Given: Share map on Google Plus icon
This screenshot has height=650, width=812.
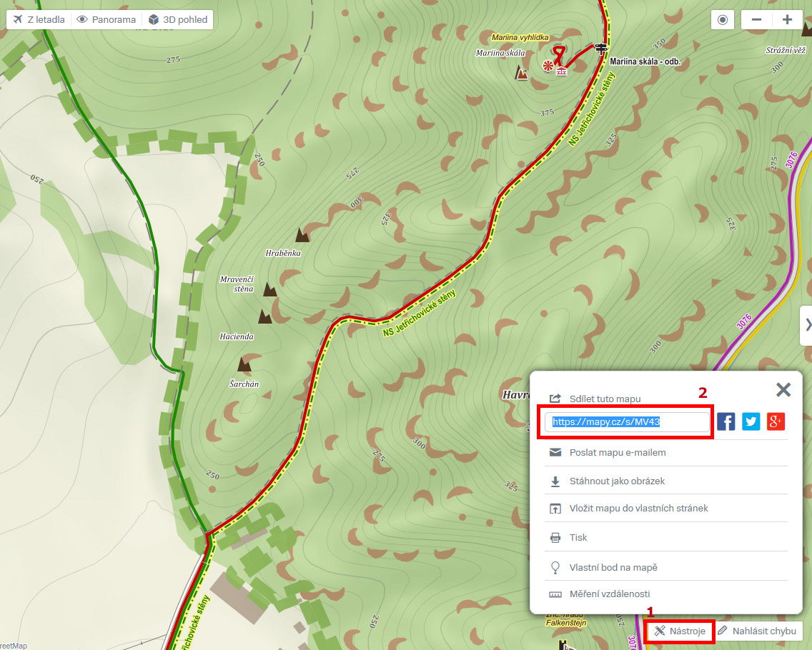Looking at the screenshot, I should [x=776, y=421].
